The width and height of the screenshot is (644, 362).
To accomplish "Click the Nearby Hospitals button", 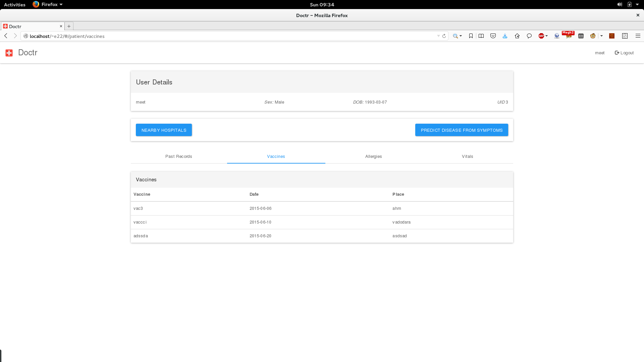I will pyautogui.click(x=164, y=130).
